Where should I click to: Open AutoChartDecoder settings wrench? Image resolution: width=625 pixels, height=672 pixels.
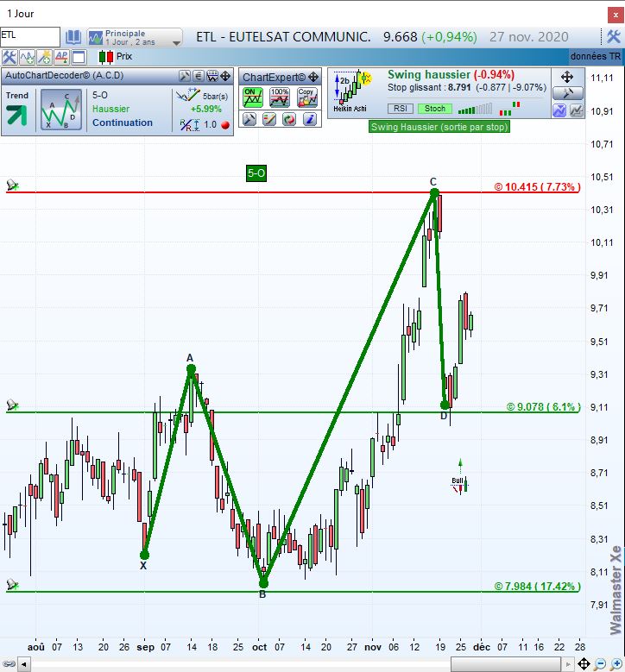[x=185, y=76]
